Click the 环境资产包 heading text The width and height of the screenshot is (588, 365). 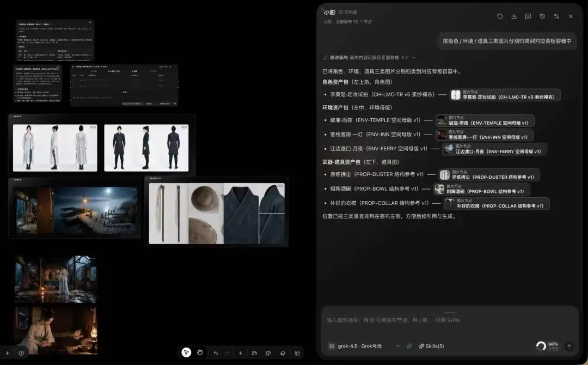(x=335, y=107)
